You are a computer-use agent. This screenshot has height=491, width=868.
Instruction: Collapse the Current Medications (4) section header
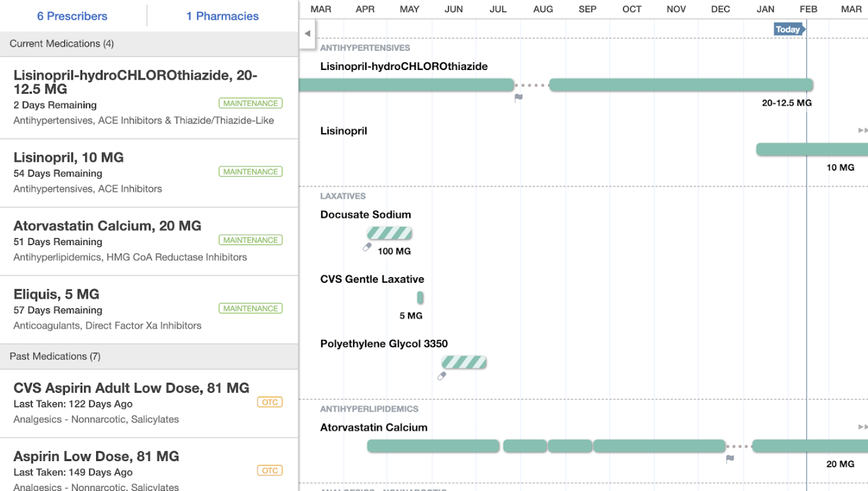click(x=149, y=44)
